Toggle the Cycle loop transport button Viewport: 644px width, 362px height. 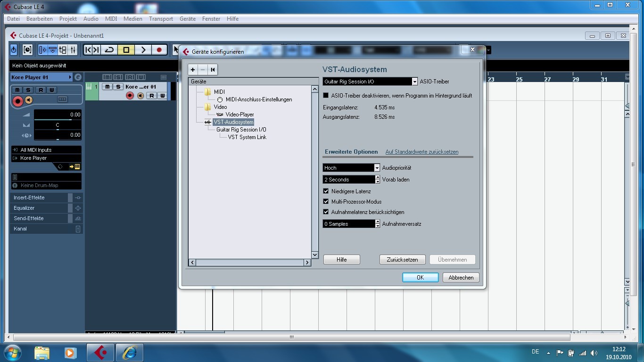(109, 49)
